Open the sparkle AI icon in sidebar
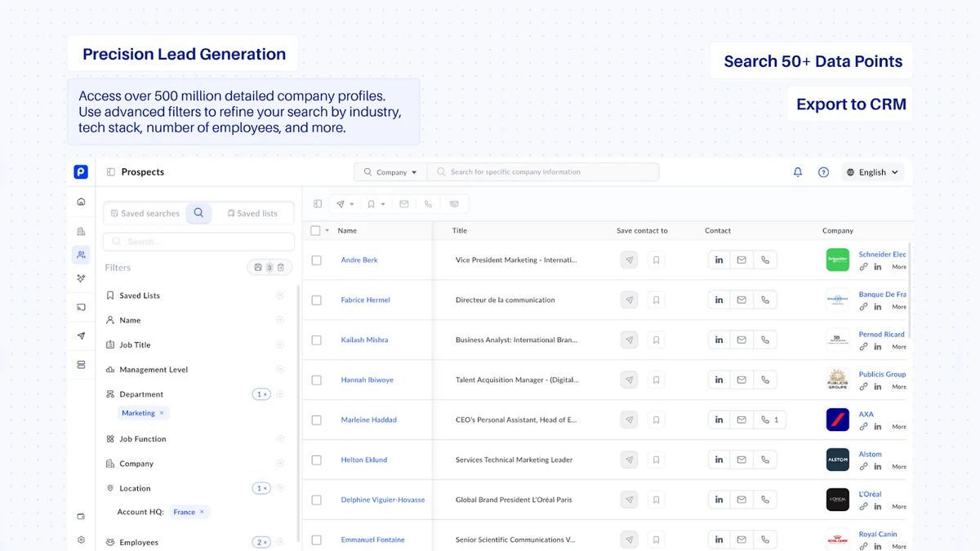 pos(81,278)
